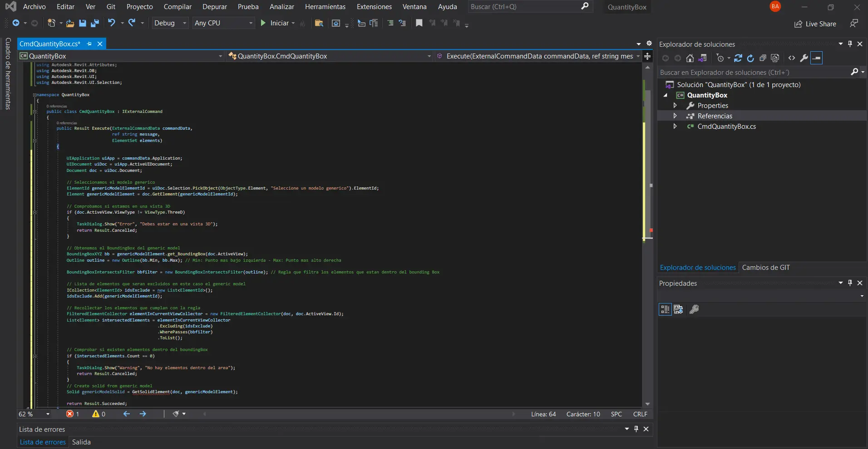Click the New Project icon

(x=52, y=23)
